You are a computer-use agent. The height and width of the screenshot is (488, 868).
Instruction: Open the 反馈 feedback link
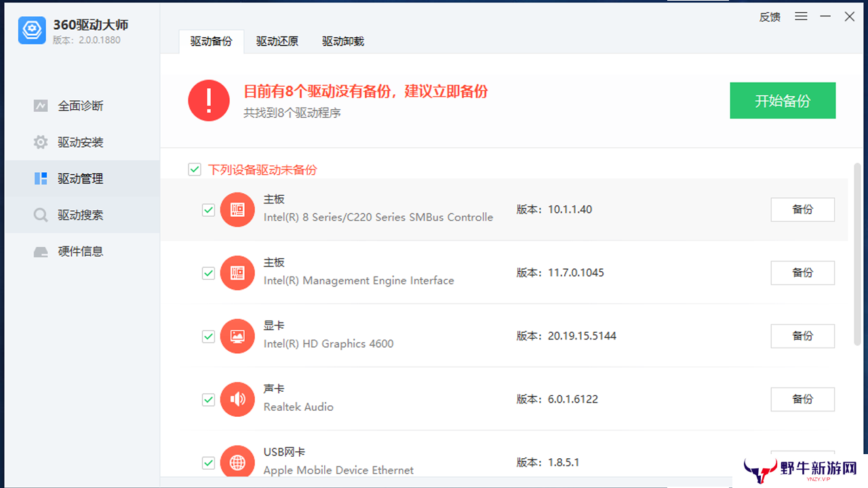(770, 17)
